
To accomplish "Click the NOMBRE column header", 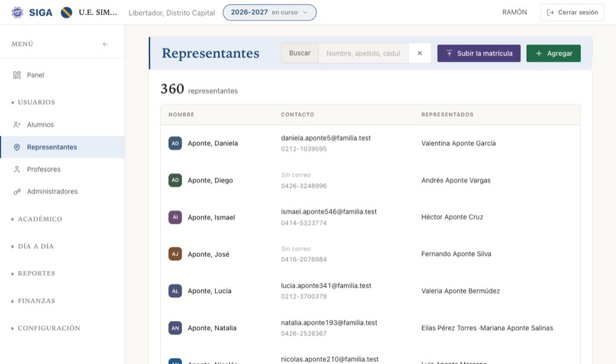I will click(182, 115).
